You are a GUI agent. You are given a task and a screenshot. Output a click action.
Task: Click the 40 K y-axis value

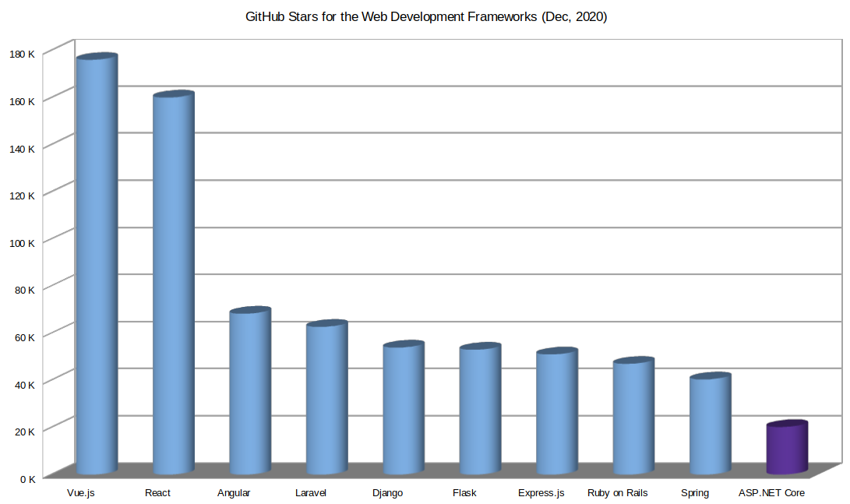pos(25,385)
